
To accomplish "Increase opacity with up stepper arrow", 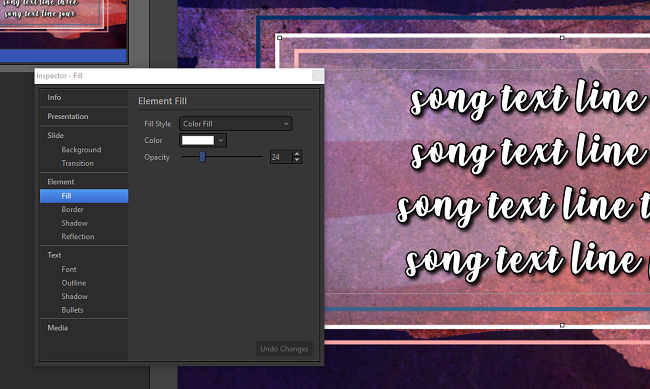I will tap(297, 154).
